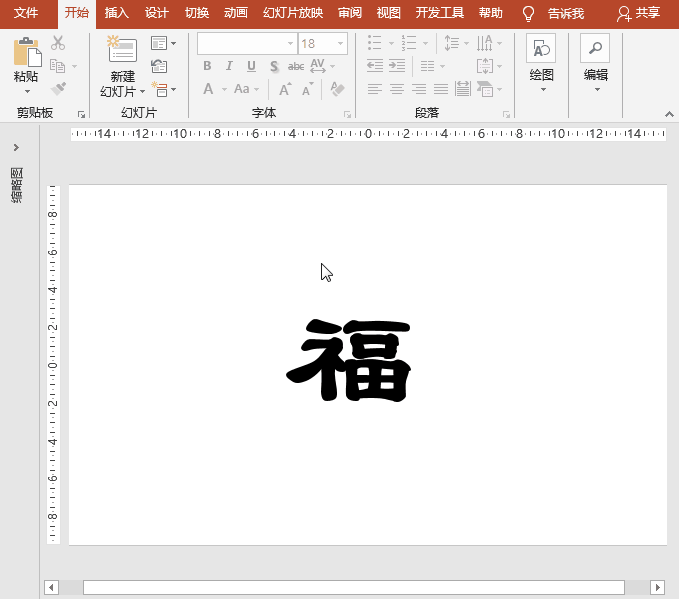Toggle Bold formatting
The image size is (679, 599).
[x=207, y=66]
